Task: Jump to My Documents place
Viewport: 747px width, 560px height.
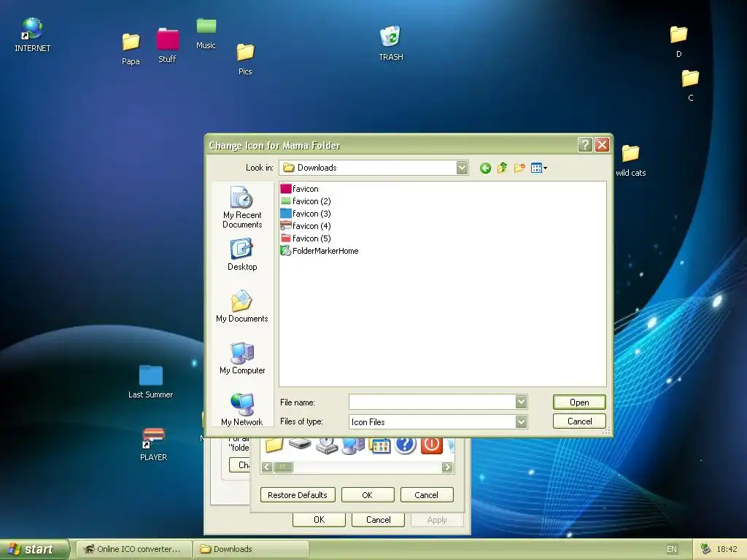Action: (242, 306)
